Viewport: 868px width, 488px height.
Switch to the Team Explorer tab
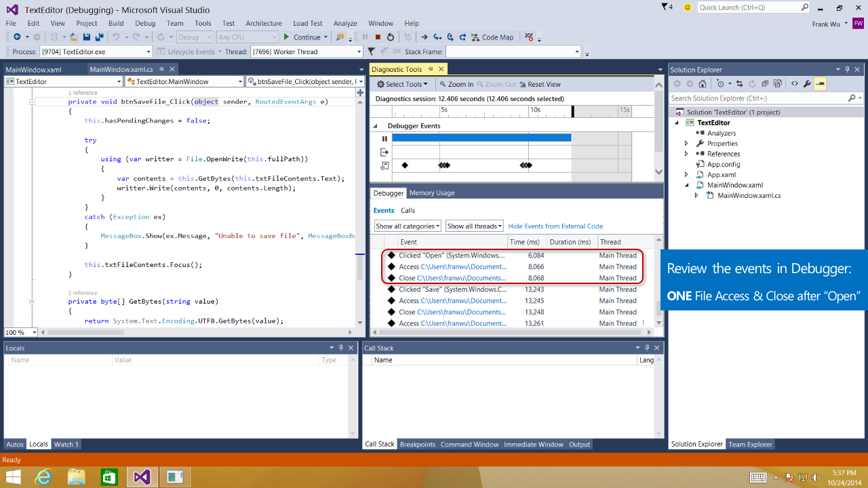tap(750, 445)
